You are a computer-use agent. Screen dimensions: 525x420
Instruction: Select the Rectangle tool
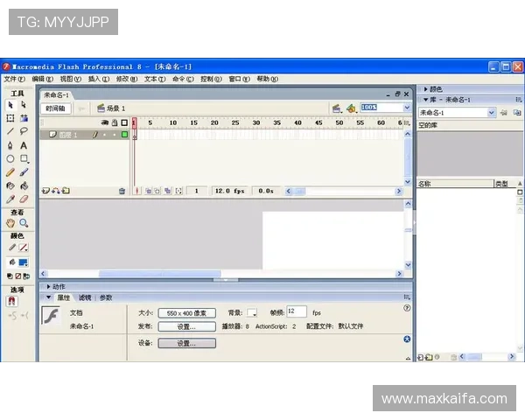tap(24, 158)
